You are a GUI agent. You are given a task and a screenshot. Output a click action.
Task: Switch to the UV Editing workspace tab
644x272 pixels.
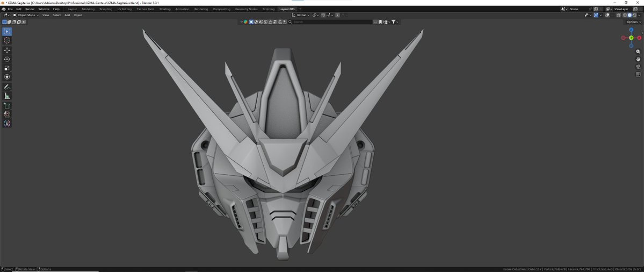(x=125, y=9)
